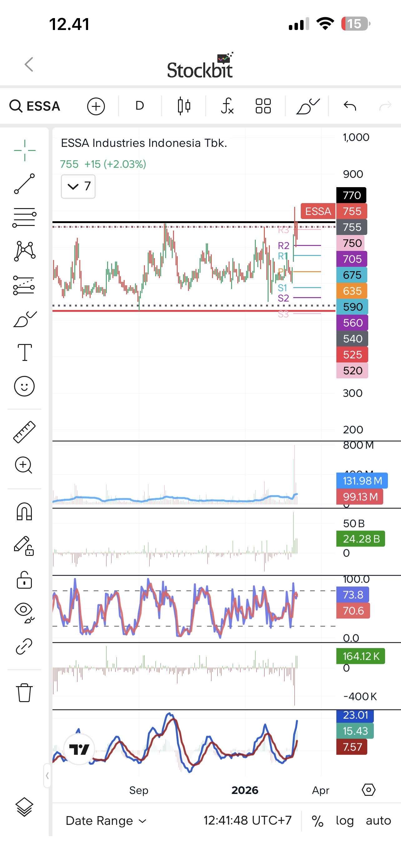Enable log scale on price axis

coord(344,821)
